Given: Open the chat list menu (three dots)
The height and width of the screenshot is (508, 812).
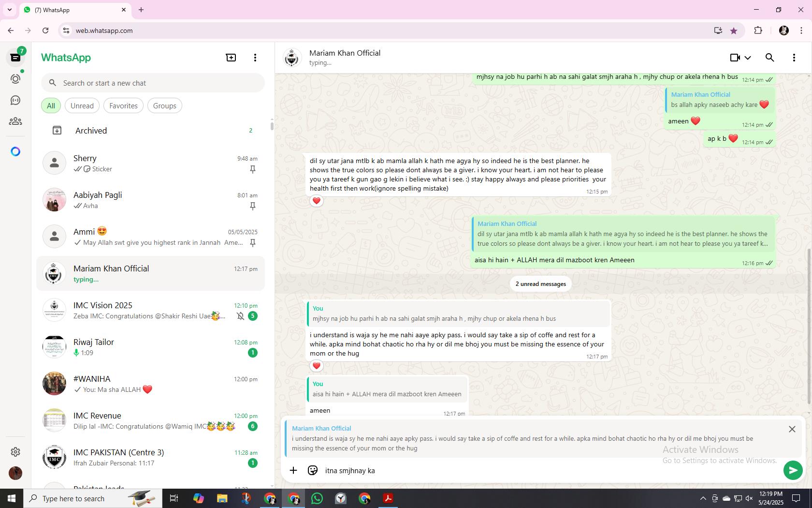Looking at the screenshot, I should click(255, 58).
